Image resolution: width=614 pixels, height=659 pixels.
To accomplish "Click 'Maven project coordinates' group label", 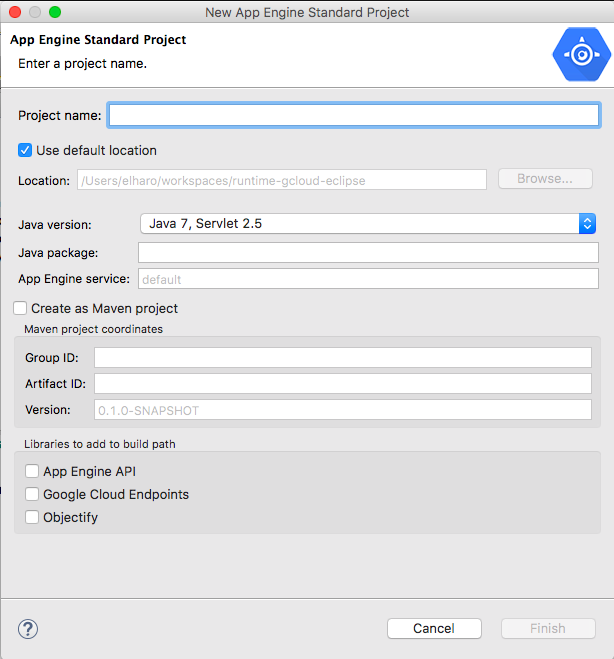I will [93, 329].
